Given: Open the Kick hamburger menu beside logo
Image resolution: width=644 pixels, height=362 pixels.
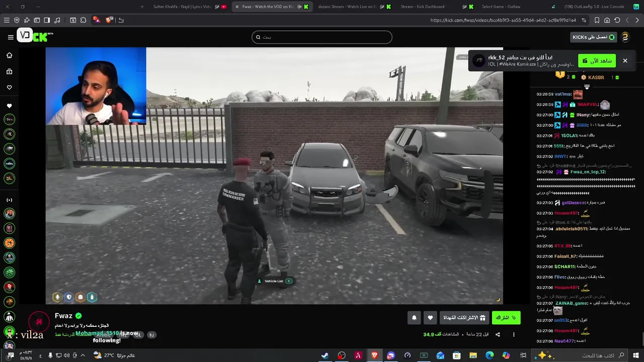Looking at the screenshot, I should pos(11,37).
